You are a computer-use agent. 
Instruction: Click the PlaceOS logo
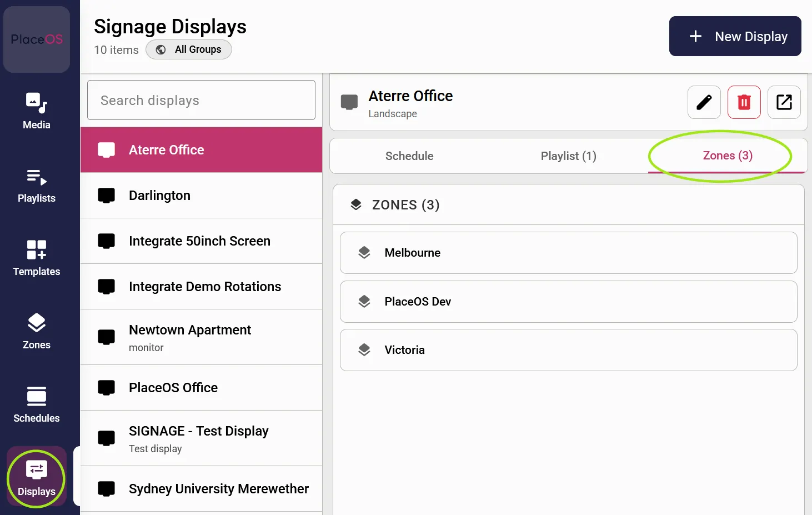click(x=37, y=39)
